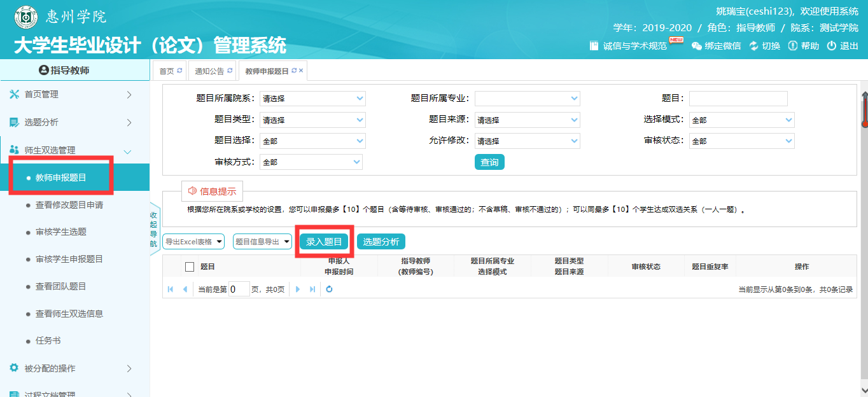Viewport: 868px width, 397px height.
Task: Toggle the select-all checkbox beside 题目 header
Action: [189, 267]
